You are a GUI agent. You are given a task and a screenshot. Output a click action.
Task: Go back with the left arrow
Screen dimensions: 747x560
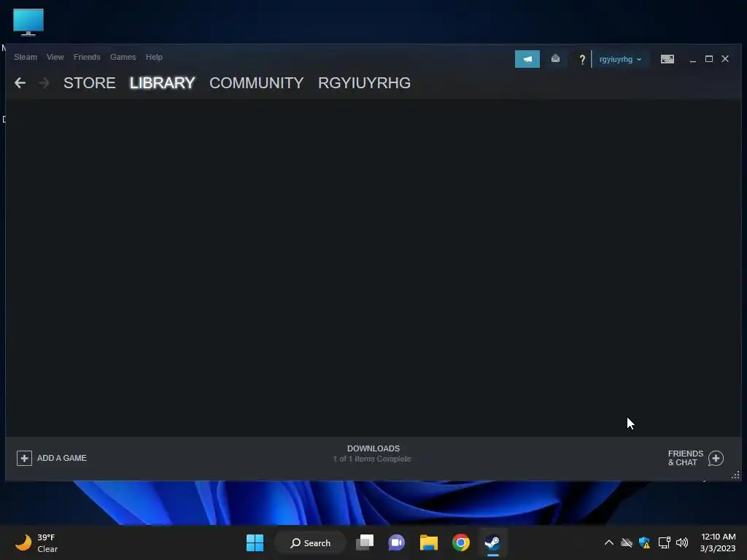point(20,83)
